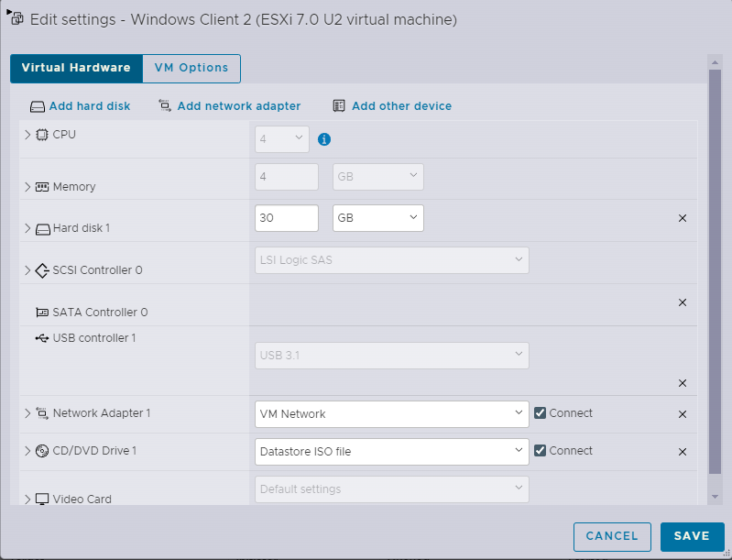This screenshot has width=732, height=560.
Task: Open the Memory unit GB dropdown
Action: tap(378, 177)
